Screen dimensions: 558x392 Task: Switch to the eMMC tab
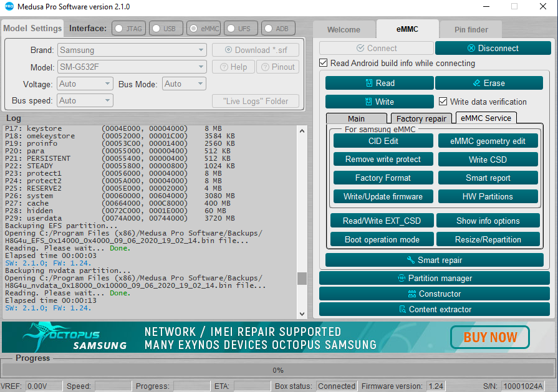(x=407, y=29)
